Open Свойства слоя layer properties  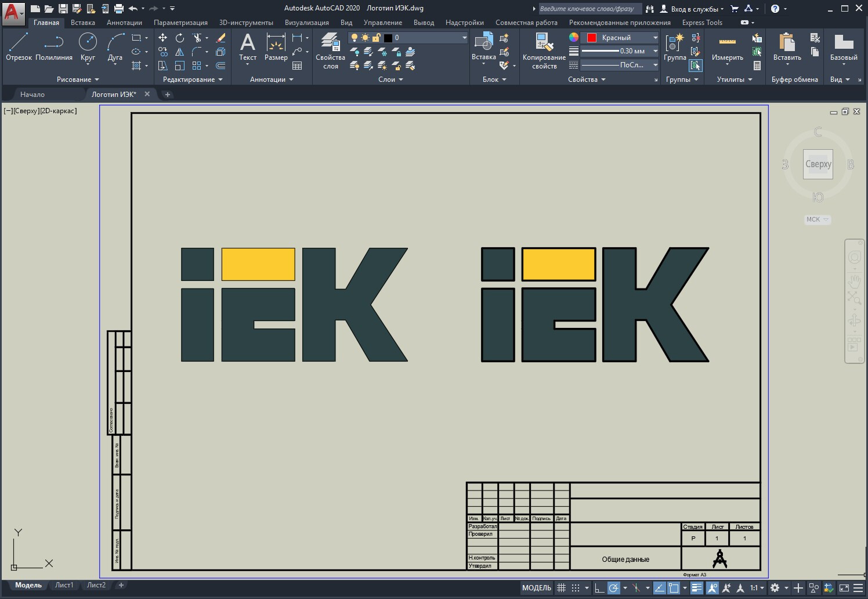point(330,51)
